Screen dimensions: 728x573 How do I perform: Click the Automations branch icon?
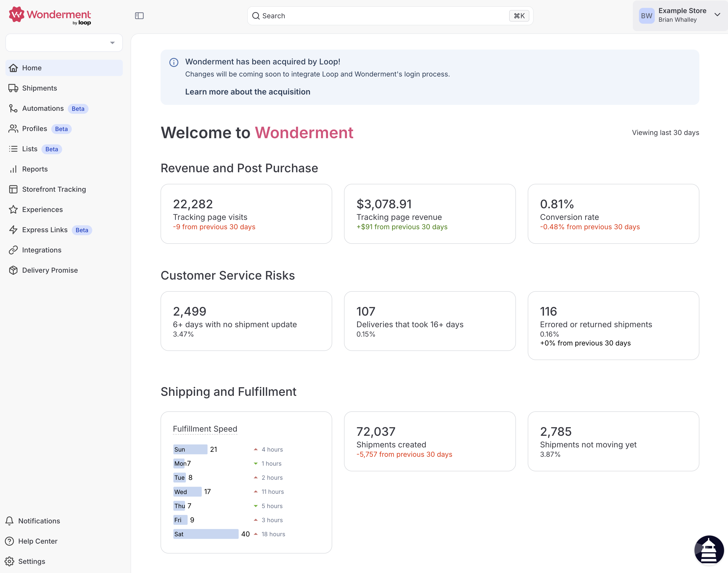click(13, 108)
